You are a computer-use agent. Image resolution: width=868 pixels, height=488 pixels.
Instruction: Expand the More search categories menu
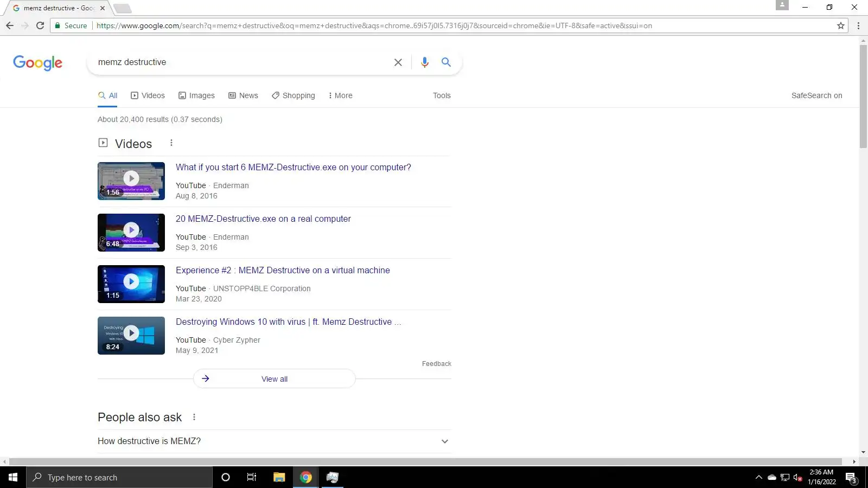pyautogui.click(x=340, y=95)
